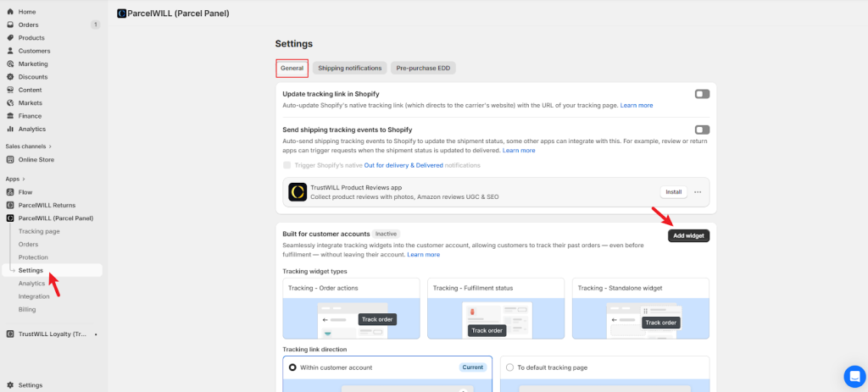Open Analytics under ParcelWILL submenu
Viewport: 868px width, 392px height.
(x=31, y=283)
